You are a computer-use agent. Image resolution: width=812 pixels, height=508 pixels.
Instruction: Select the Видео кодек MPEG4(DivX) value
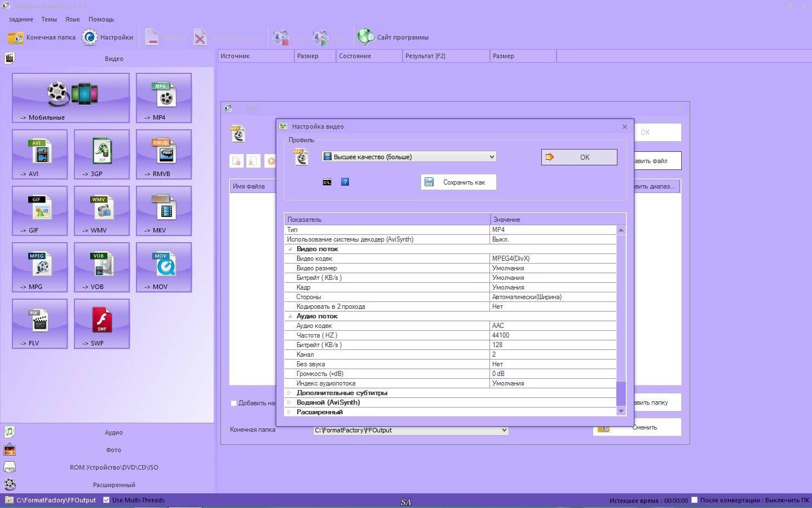553,259
